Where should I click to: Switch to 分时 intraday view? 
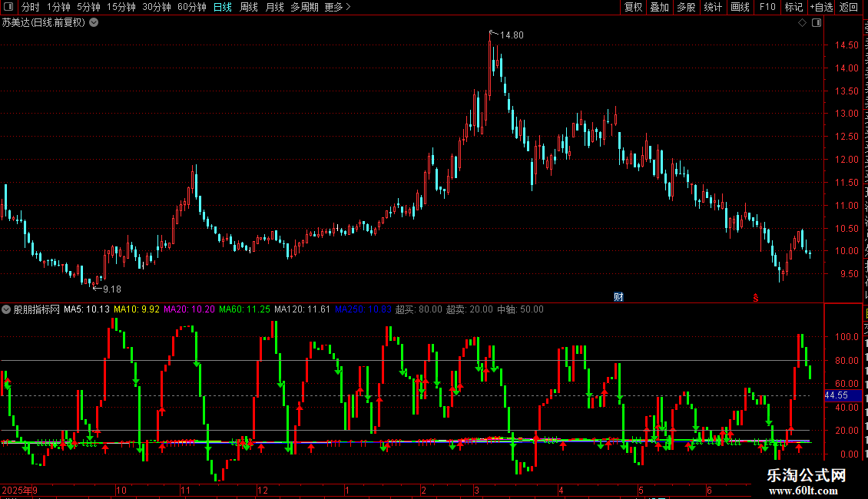point(31,7)
